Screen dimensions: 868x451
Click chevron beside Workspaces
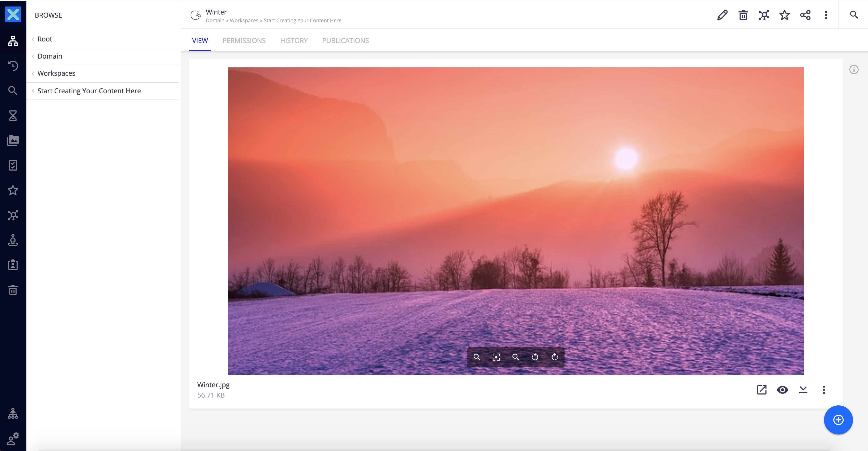(33, 74)
